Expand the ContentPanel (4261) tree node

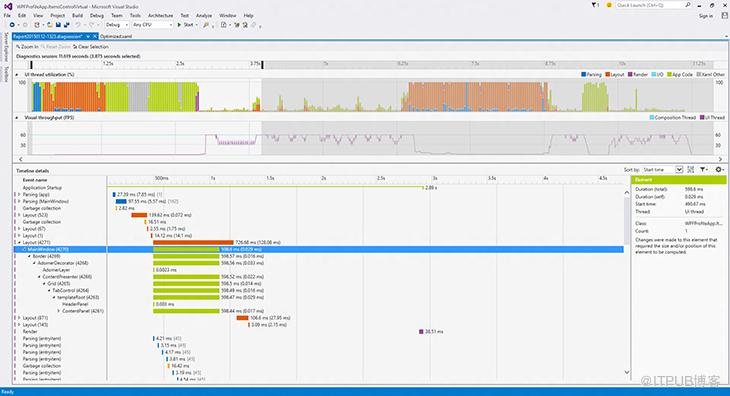point(59,311)
